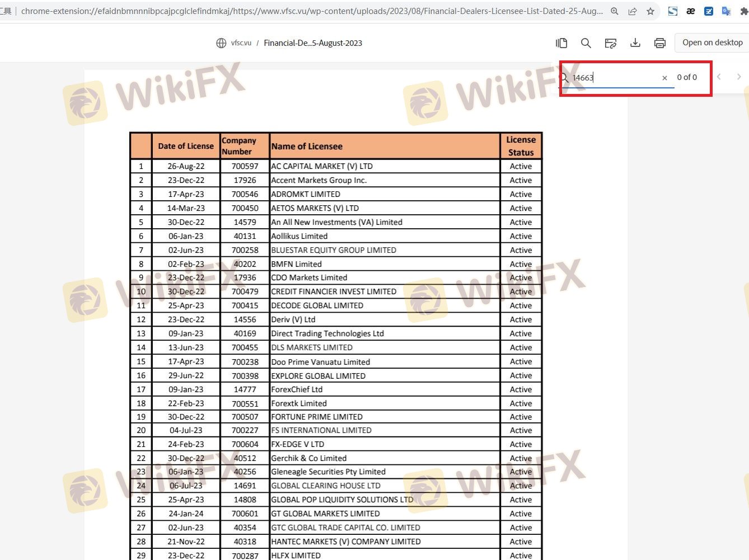Click date 24-Jan-24 in GT GLOBAL row
This screenshot has width=749, height=560.
[186, 514]
